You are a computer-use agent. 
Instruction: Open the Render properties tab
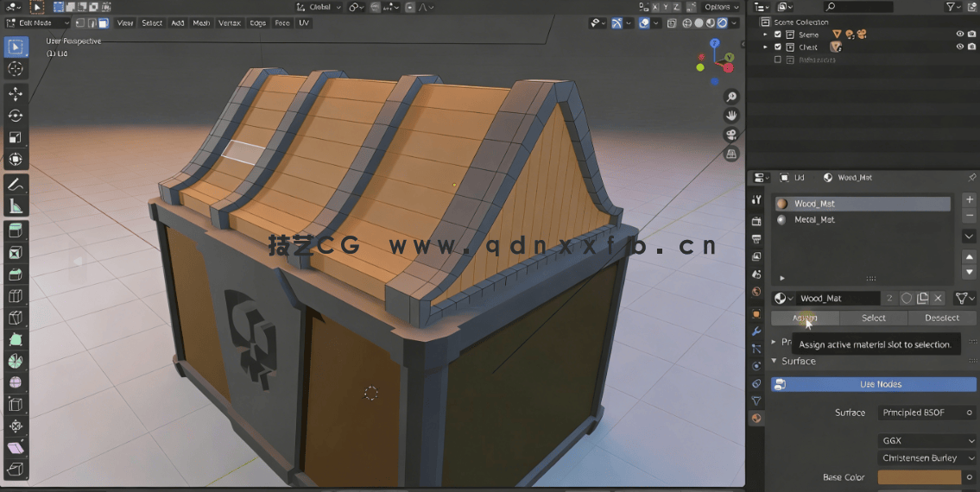756,221
